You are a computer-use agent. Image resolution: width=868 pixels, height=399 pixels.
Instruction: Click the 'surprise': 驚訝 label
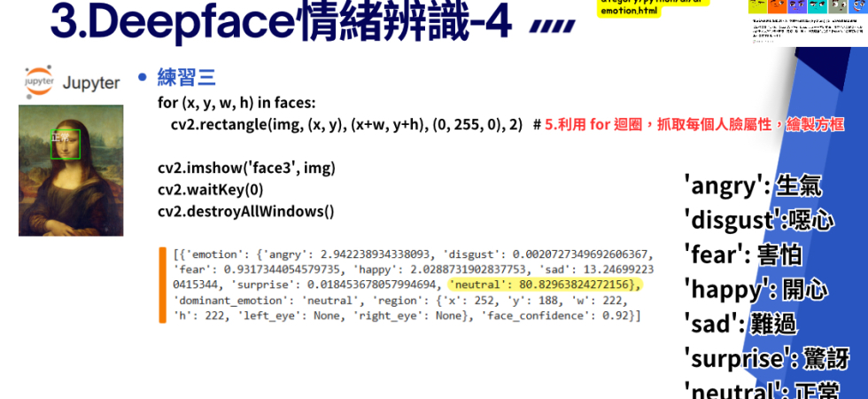[765, 358]
